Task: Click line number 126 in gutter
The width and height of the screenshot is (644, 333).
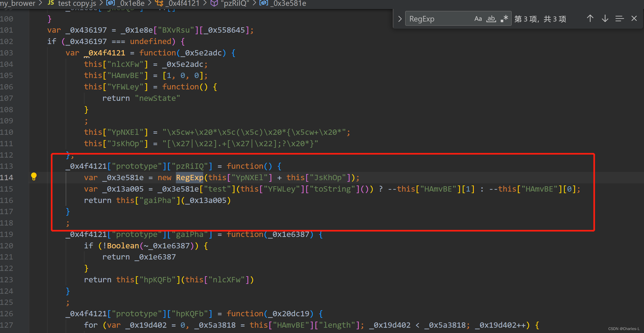Action: pos(7,314)
